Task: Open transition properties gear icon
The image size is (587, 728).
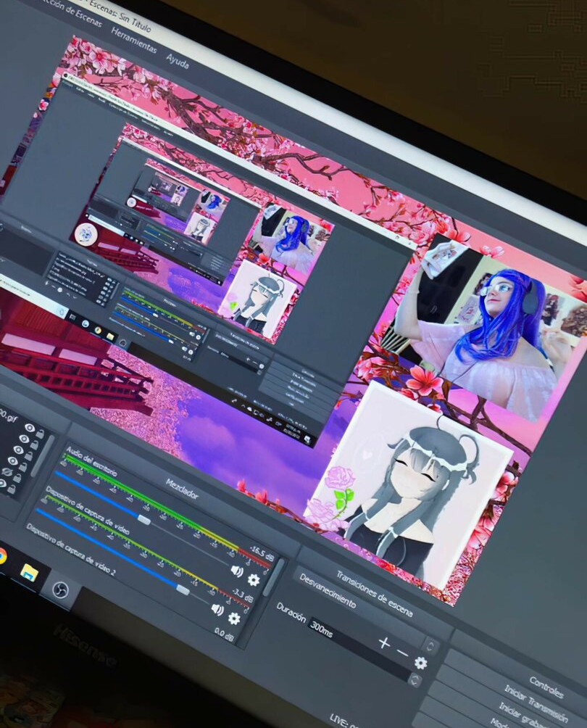Action: pyautogui.click(x=420, y=663)
